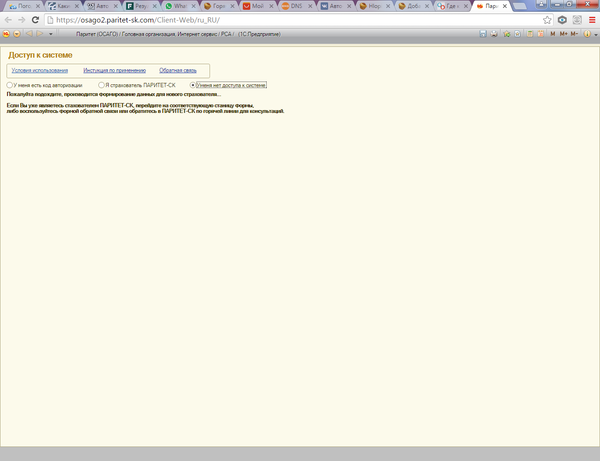Screen dimensions: 600x461
Task: Click the 'Доступ к системе' heading
Action: coord(40,55)
